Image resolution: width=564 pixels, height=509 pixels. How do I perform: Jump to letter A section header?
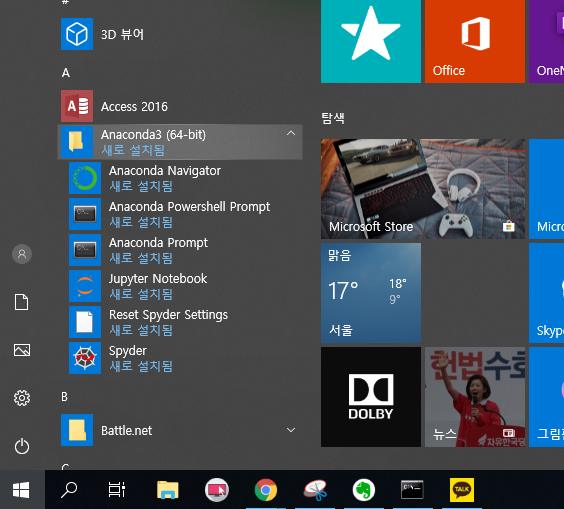[x=66, y=73]
